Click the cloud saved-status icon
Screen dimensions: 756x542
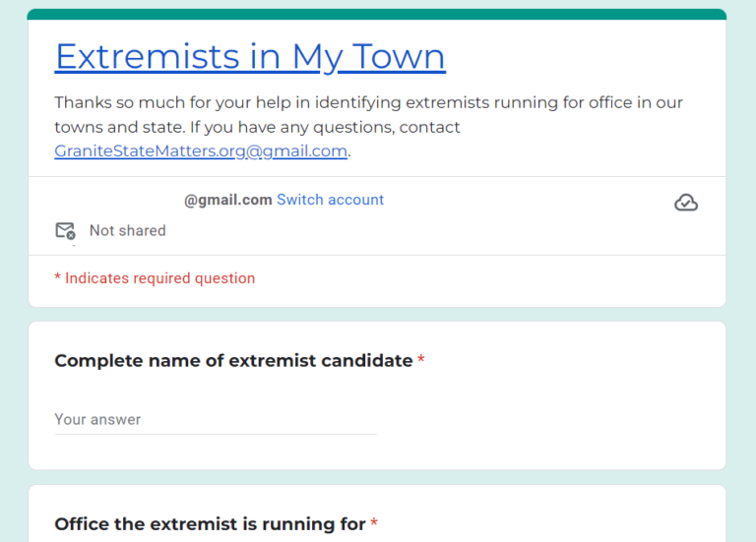click(x=686, y=203)
